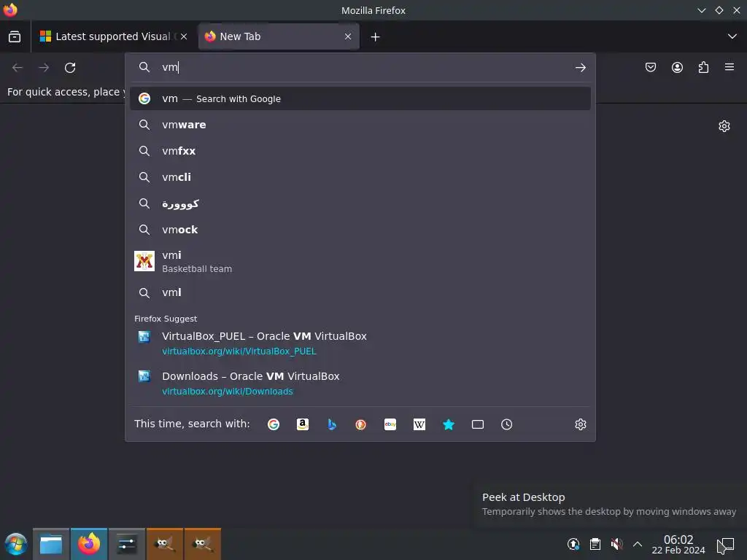Search bookmarks with the star icon
Viewport: 747px width, 560px height.
click(449, 424)
